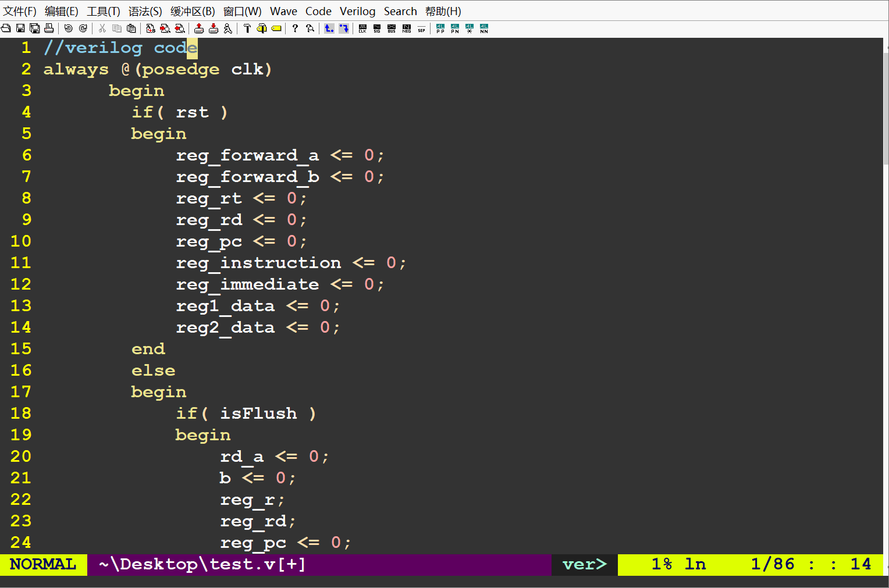
Task: Click the Redo toolbar icon
Action: [x=83, y=28]
